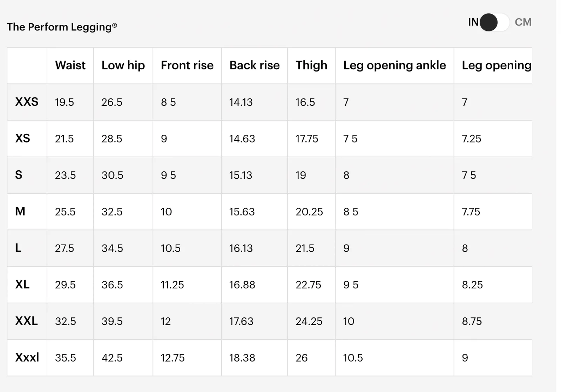Click the XXL thigh value 24.25
Image resolution: width=561 pixels, height=392 pixels.
tap(309, 321)
